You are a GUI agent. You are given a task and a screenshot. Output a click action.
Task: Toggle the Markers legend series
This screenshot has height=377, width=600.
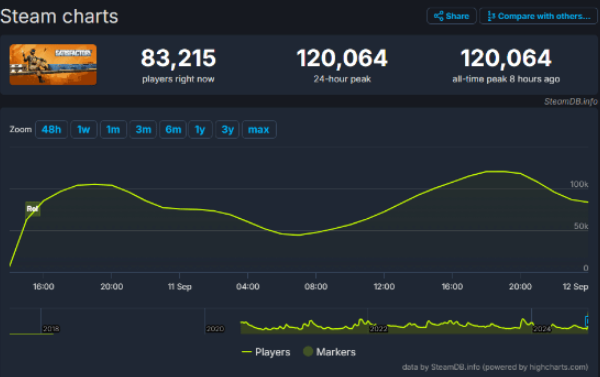(x=329, y=352)
